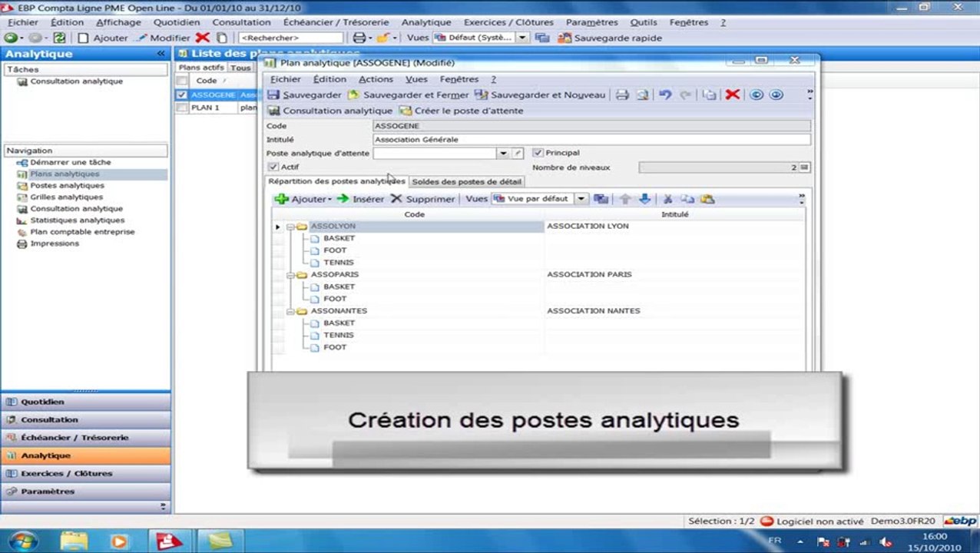Uncheck the ASSOGENE row checkbox in the list

click(x=181, y=95)
